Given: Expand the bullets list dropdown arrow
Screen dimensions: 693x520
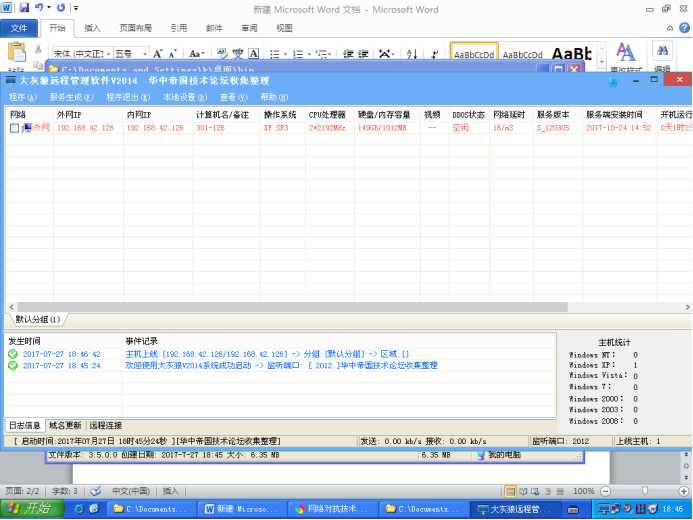Looking at the screenshot, I should [x=286, y=54].
